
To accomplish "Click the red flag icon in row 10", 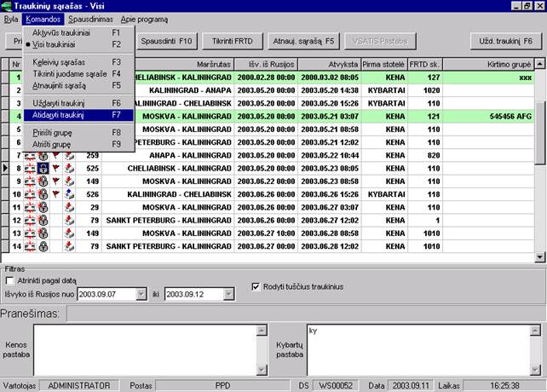I will tap(56, 194).
